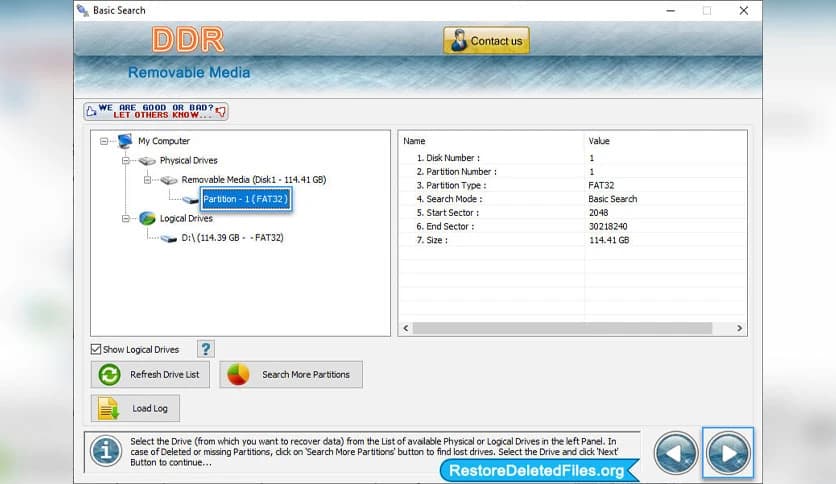
Task: Select the '5. Start Sector :' row
Action: point(573,213)
